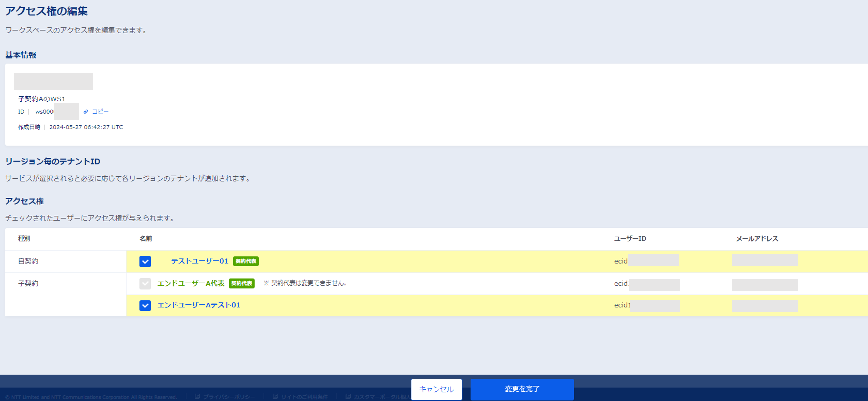Click 契約代表 badge next to テストユーザー01
The height and width of the screenshot is (401, 868).
click(246, 261)
